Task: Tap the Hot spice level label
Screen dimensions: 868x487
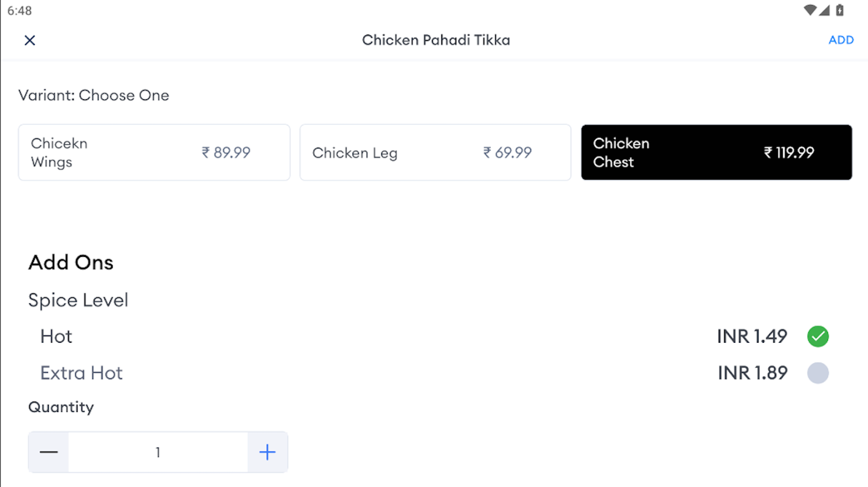Action: [56, 337]
